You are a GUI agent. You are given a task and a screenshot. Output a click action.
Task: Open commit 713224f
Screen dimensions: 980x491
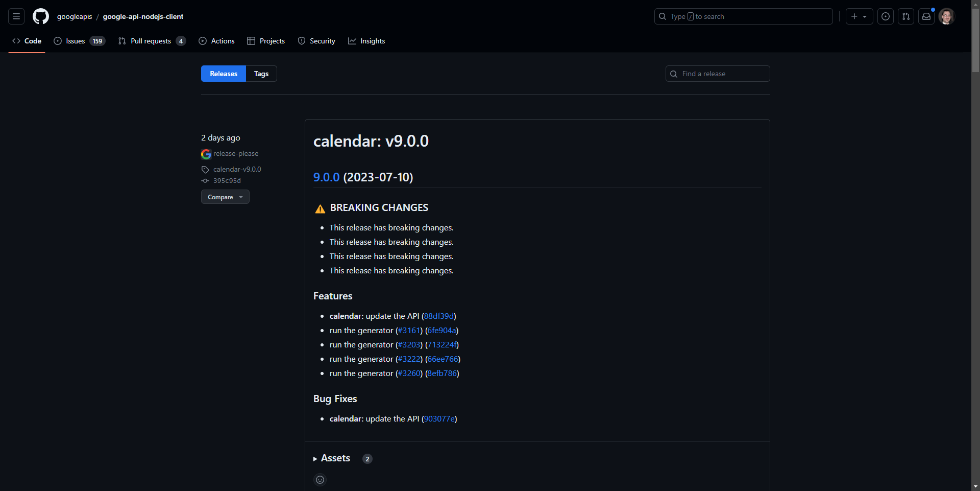pyautogui.click(x=442, y=344)
